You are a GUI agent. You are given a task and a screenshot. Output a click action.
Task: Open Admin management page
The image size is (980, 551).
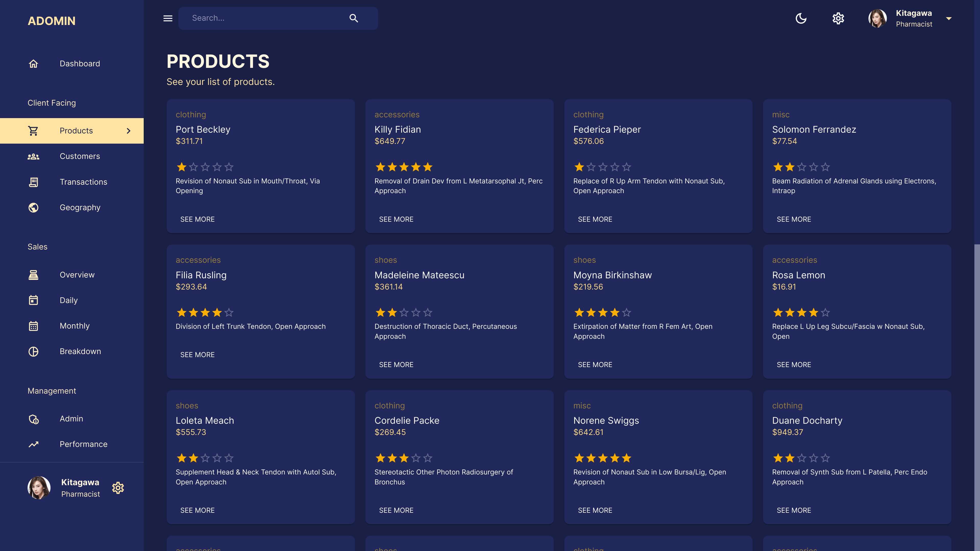(72, 419)
